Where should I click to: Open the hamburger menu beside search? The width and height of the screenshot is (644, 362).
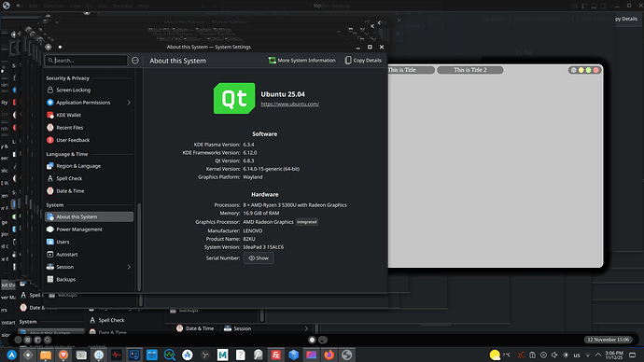pyautogui.click(x=135, y=61)
